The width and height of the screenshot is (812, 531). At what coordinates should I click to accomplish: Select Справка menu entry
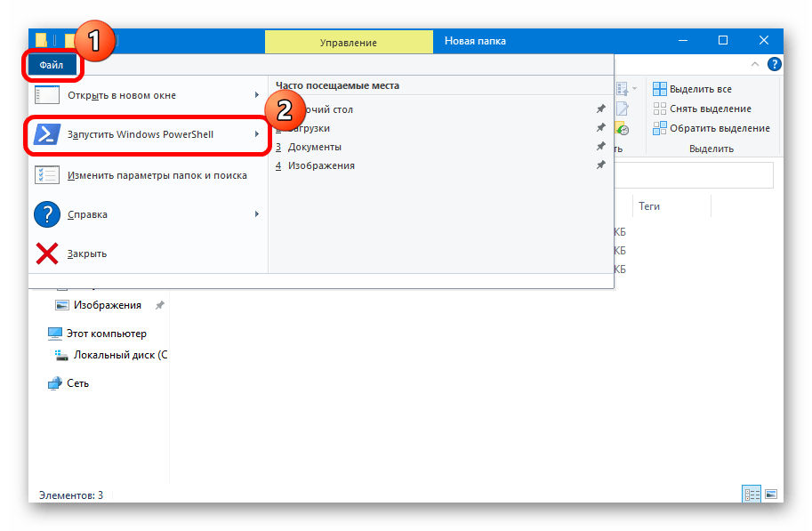coord(148,214)
